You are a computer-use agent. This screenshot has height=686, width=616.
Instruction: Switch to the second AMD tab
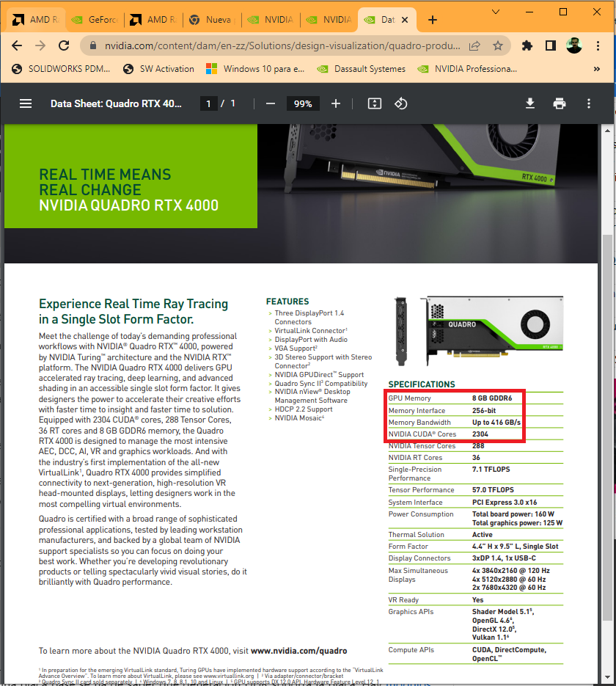154,20
